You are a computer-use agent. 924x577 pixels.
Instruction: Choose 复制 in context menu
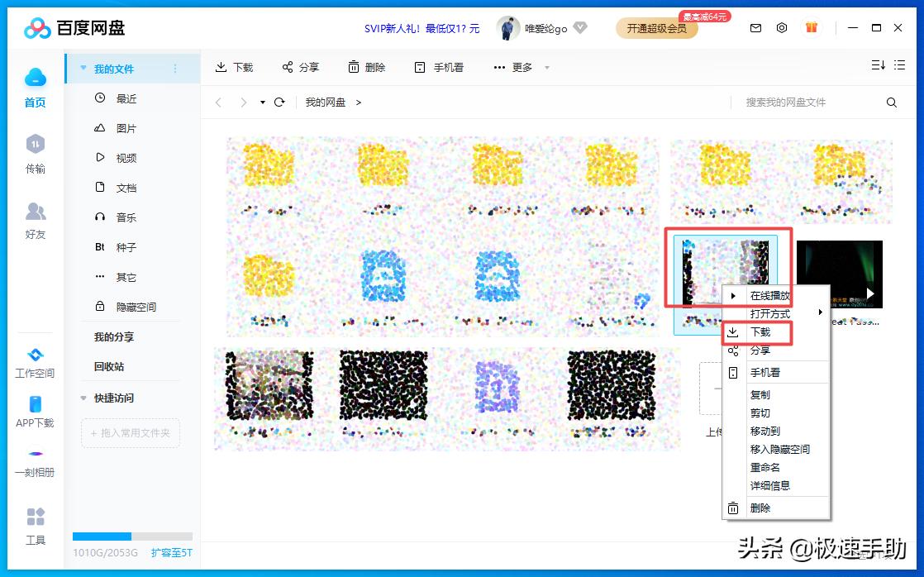776,395
